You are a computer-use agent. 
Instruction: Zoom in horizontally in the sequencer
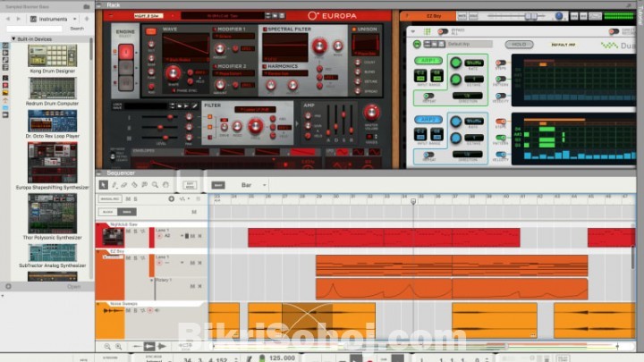(118, 347)
